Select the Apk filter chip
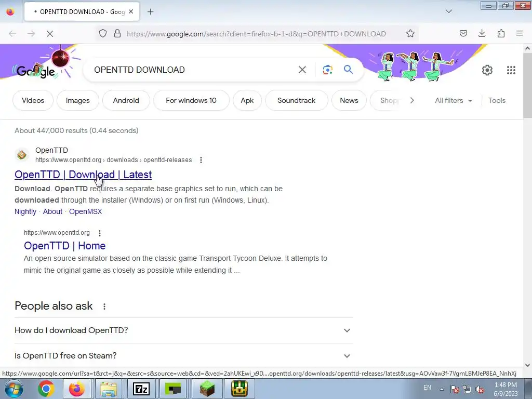This screenshot has height=399, width=532. point(247,100)
